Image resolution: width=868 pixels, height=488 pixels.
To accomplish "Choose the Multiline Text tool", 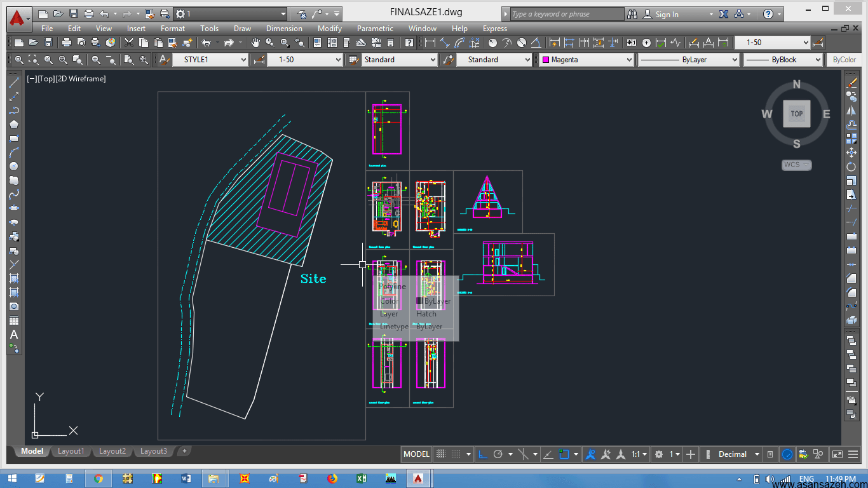I will (x=14, y=334).
